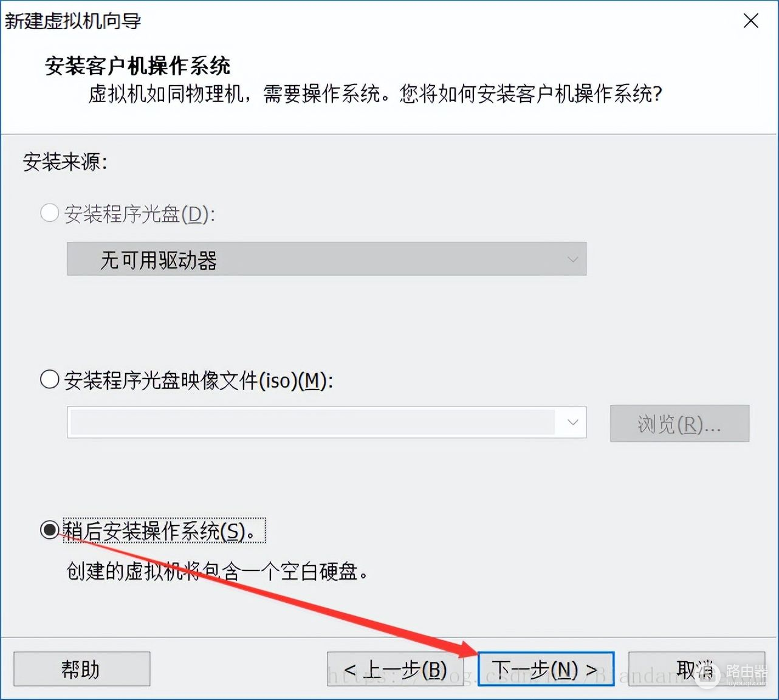779x700 pixels.
Task: Click the 新建虚拟机向导 title bar text
Action: (x=73, y=21)
